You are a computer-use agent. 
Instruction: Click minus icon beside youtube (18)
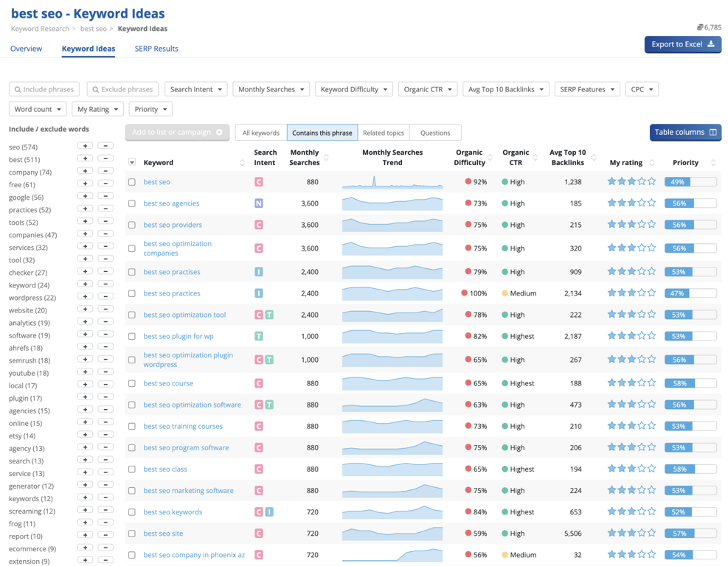point(105,371)
